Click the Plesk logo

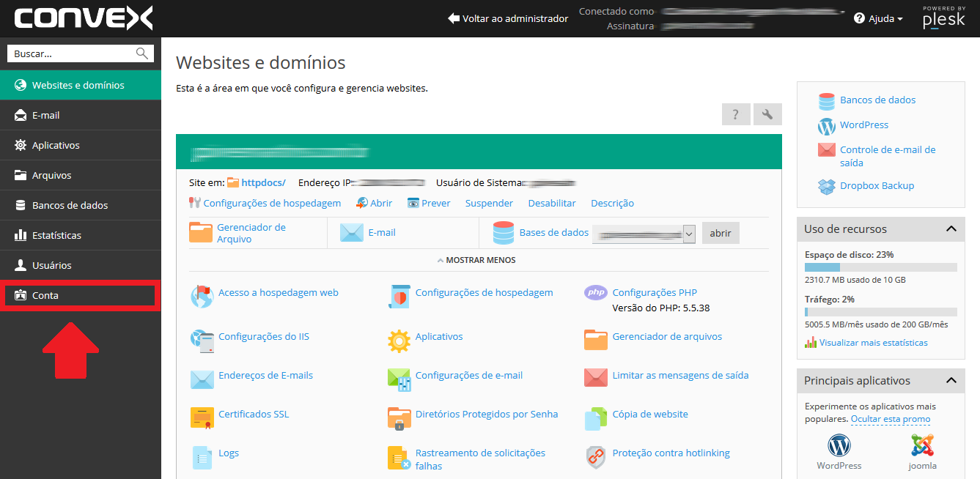point(944,18)
